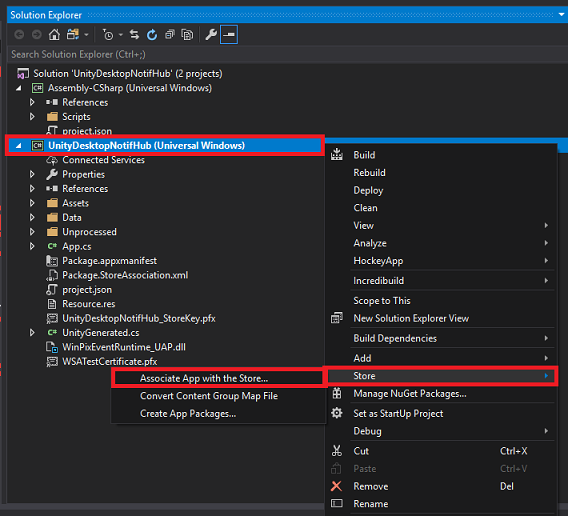
Task: Click the solutions and folders switch icon
Action: tap(73, 35)
